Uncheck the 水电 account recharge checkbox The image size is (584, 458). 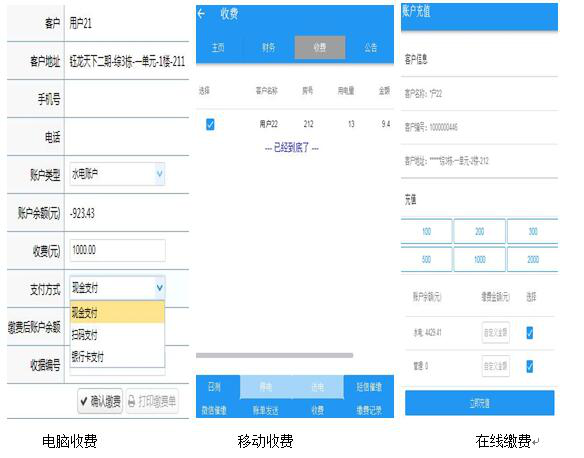(x=530, y=333)
